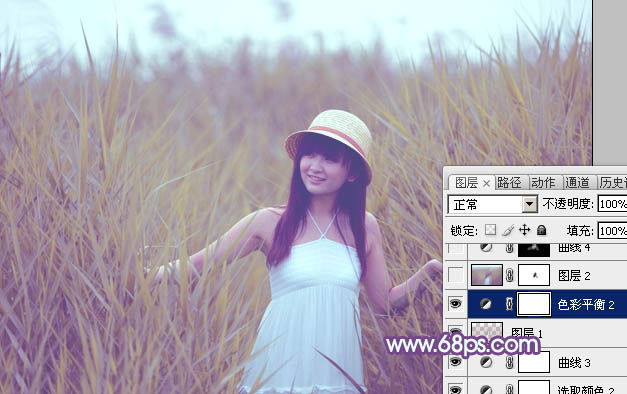Click adjustment icon of 曲线 3 layer
627x394 pixels.
(486, 362)
